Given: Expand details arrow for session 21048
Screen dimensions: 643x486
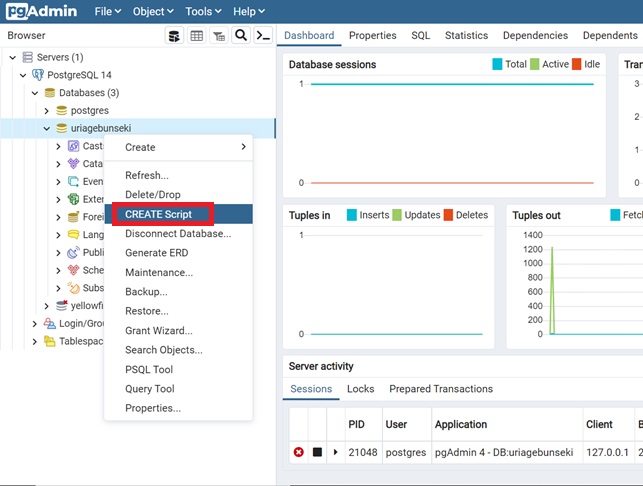Looking at the screenshot, I should [x=336, y=452].
